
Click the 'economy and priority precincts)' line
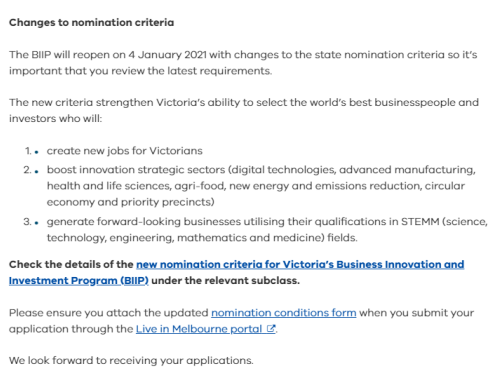pos(130,202)
